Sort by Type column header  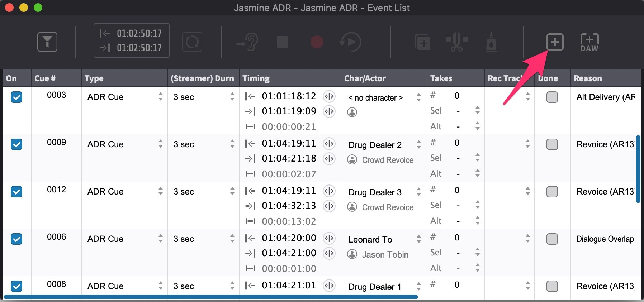click(x=124, y=78)
